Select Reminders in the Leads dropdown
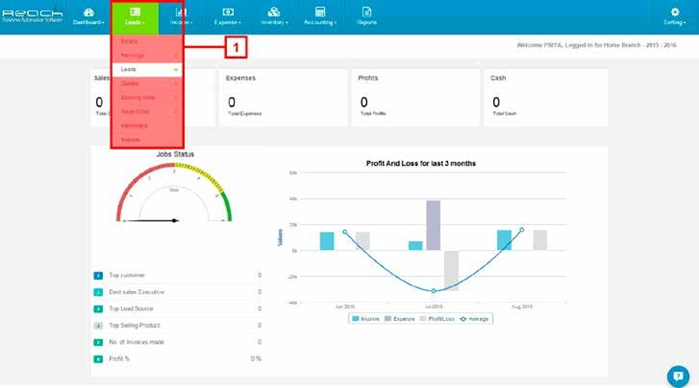The width and height of the screenshot is (699, 388). pos(134,126)
